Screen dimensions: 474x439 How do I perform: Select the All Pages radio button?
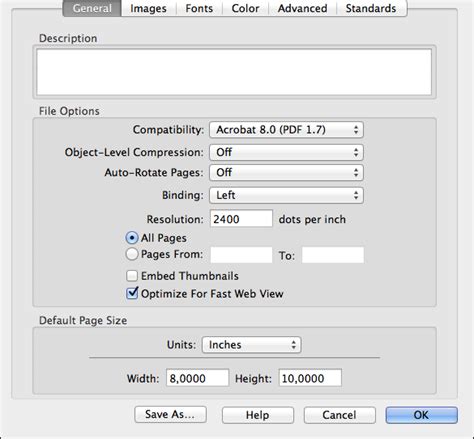[132, 238]
